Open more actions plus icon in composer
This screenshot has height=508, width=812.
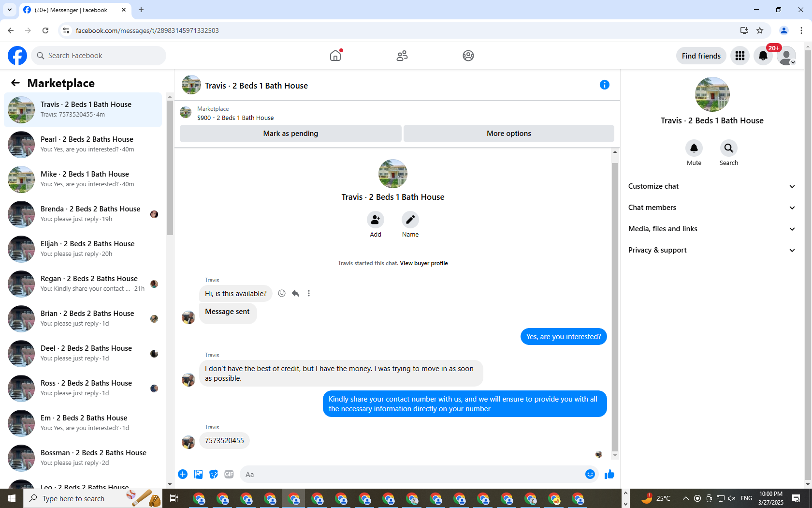click(x=183, y=474)
